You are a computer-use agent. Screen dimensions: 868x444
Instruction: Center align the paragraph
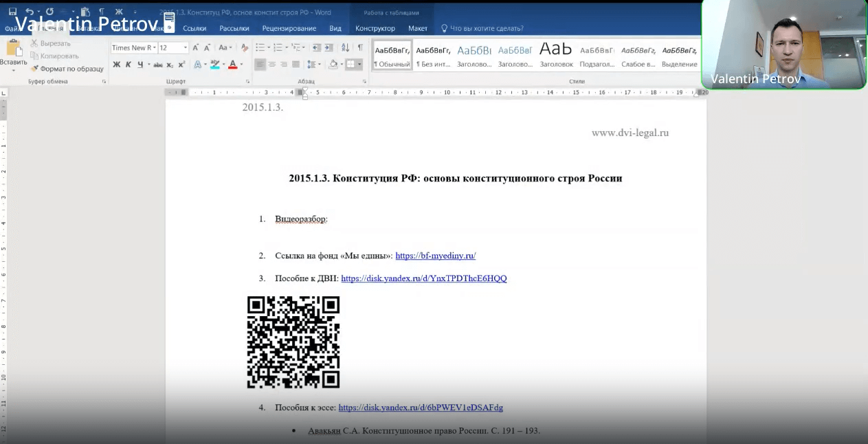pyautogui.click(x=272, y=65)
